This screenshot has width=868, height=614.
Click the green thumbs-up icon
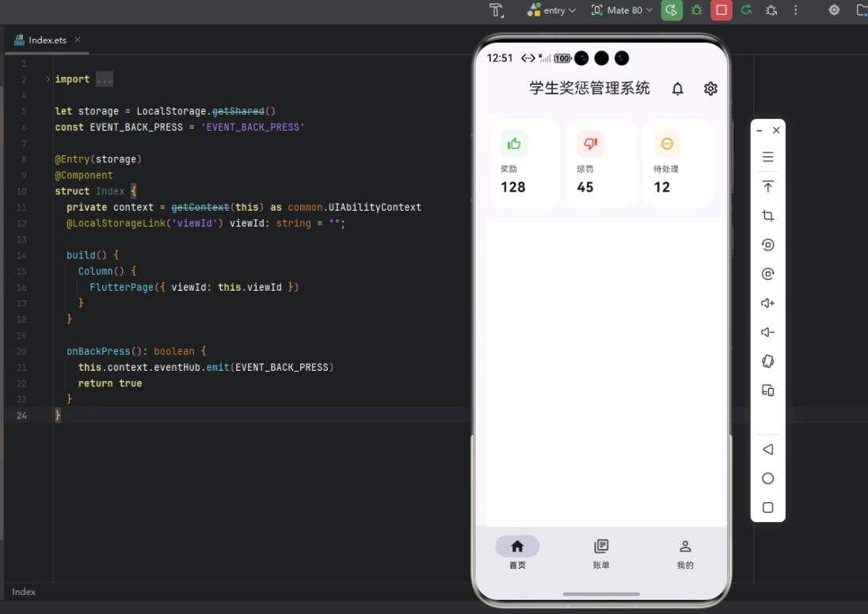click(x=514, y=144)
